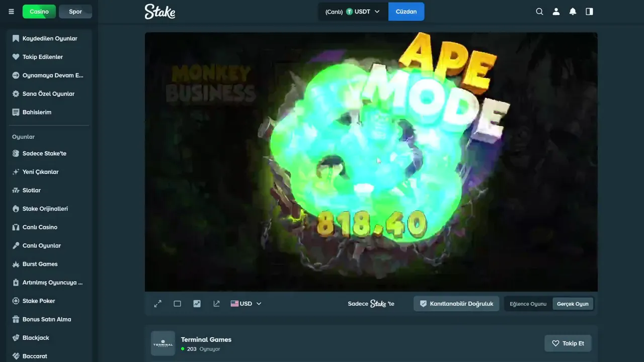
Task: Open the Cüzdan wallet button
Action: (x=406, y=12)
